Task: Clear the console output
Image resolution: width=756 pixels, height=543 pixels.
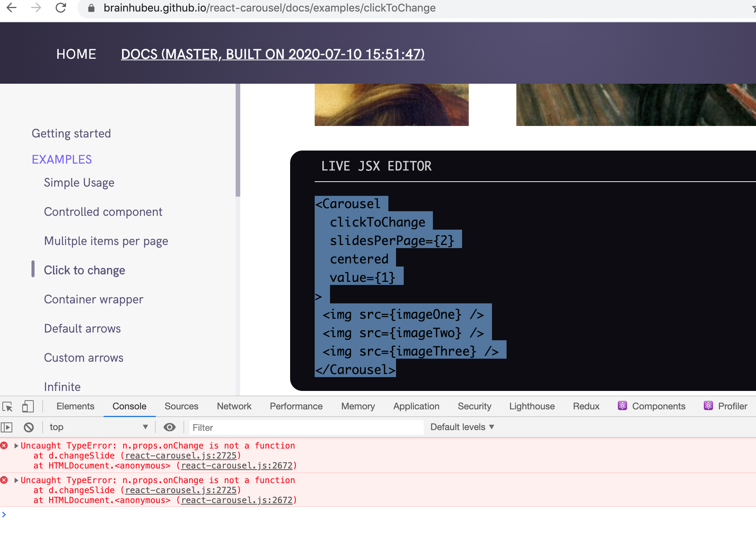Action: pyautogui.click(x=28, y=427)
